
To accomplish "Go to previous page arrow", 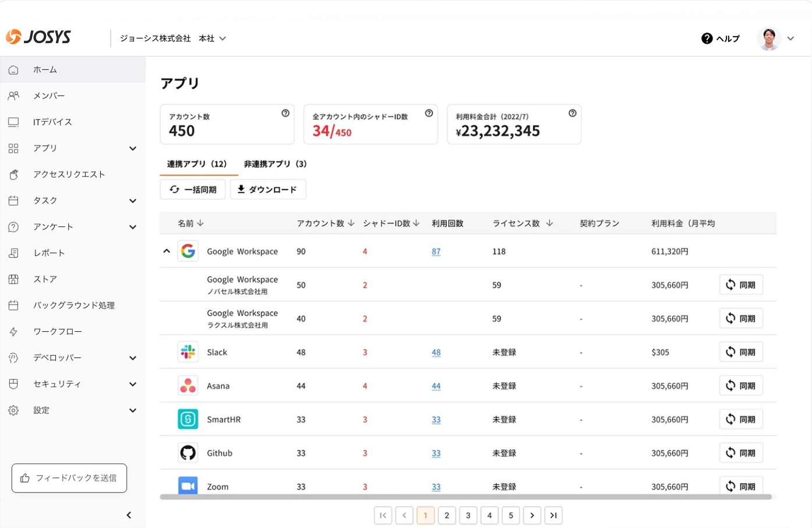I will [x=404, y=515].
